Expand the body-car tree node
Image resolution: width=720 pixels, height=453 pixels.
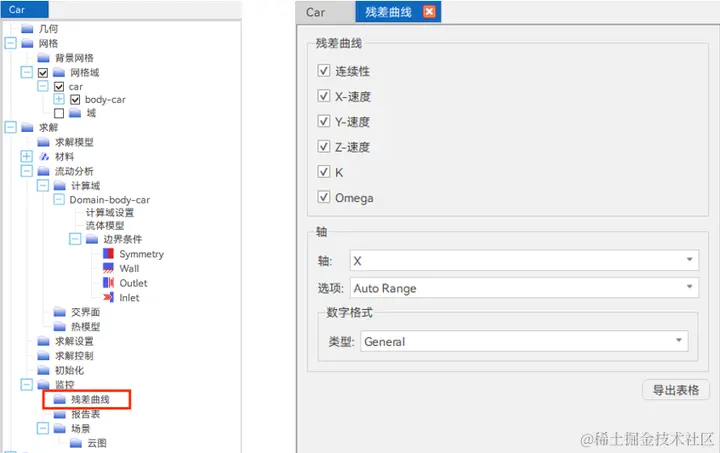pyautogui.click(x=59, y=99)
